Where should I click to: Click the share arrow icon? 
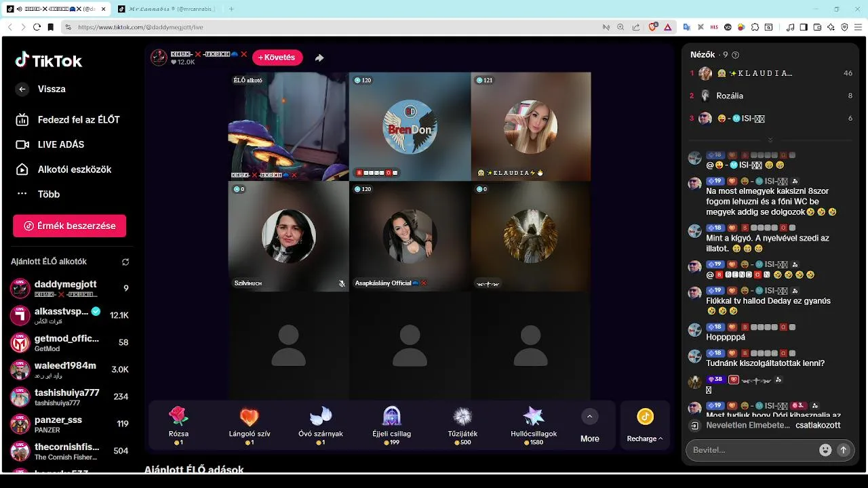click(x=319, y=58)
